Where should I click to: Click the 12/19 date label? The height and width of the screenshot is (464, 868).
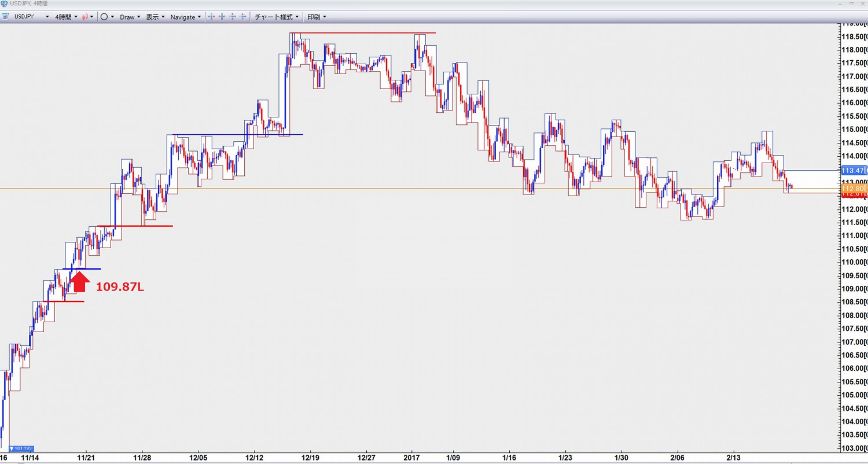[310, 457]
